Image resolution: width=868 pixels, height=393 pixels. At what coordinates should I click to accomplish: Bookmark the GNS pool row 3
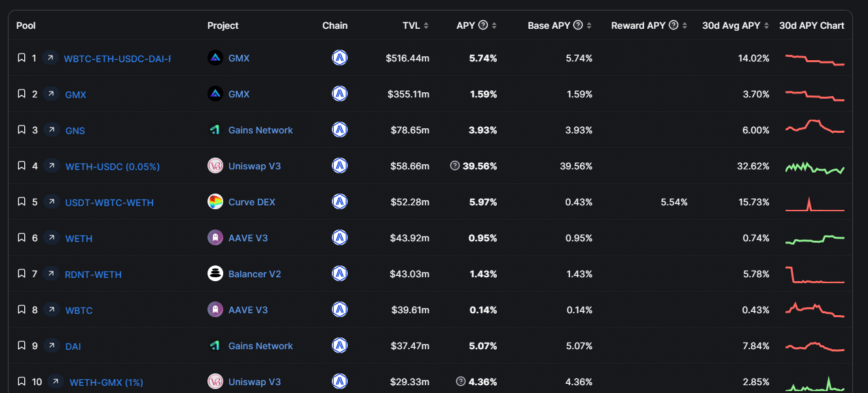click(22, 130)
